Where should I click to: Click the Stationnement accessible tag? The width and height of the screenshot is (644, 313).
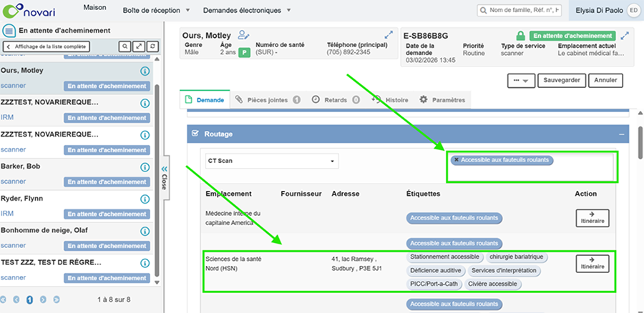pos(445,257)
